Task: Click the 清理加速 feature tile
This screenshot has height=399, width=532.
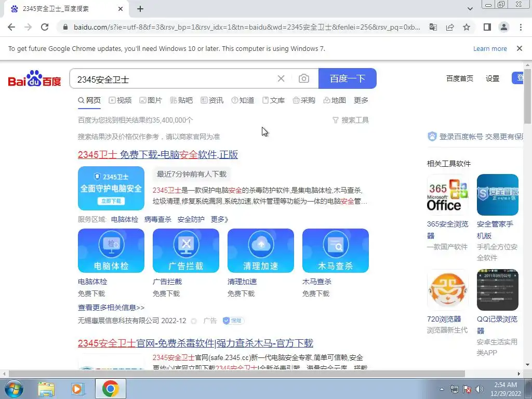Action: 261,251
